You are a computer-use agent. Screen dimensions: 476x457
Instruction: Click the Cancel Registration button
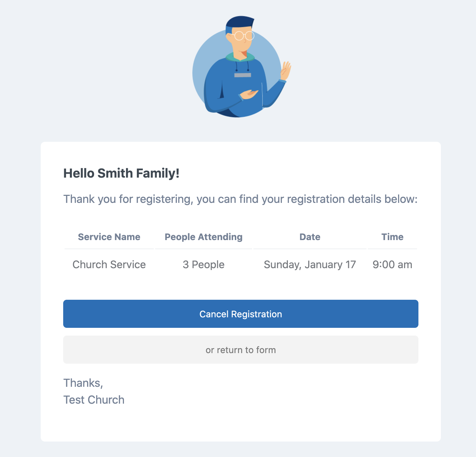pyautogui.click(x=241, y=314)
